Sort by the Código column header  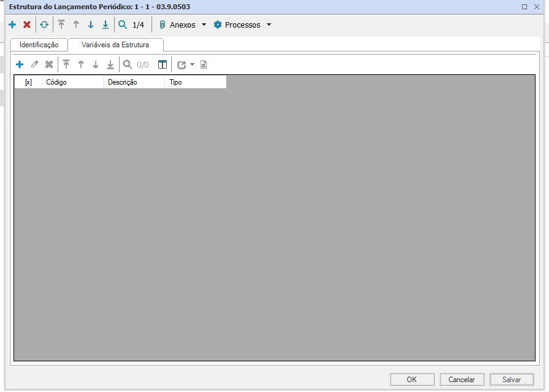tap(72, 82)
